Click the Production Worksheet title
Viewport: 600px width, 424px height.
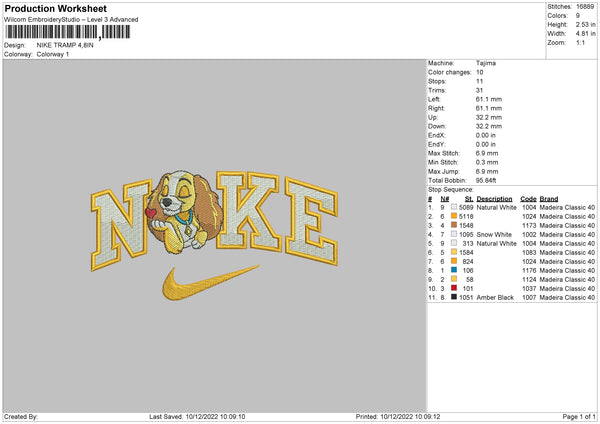point(56,8)
